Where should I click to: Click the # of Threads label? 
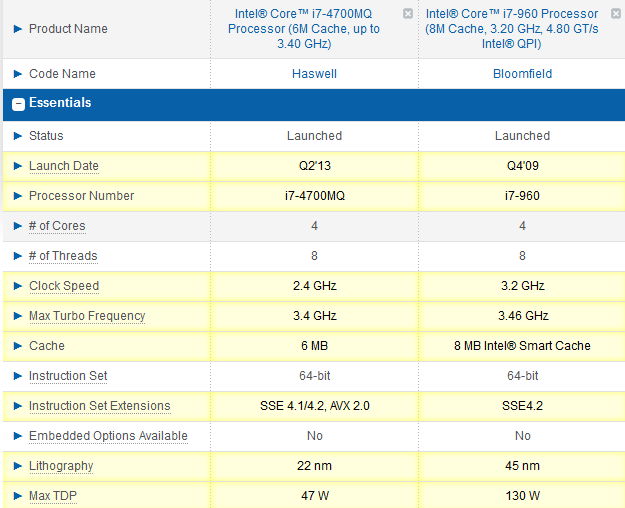[63, 256]
